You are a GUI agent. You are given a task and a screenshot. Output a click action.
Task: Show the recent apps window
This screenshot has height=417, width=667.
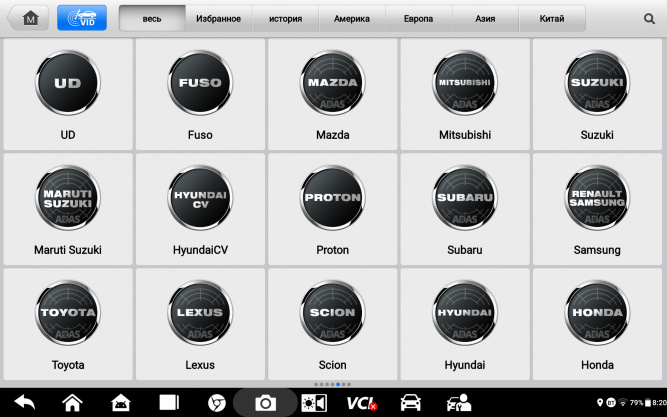[x=169, y=402]
